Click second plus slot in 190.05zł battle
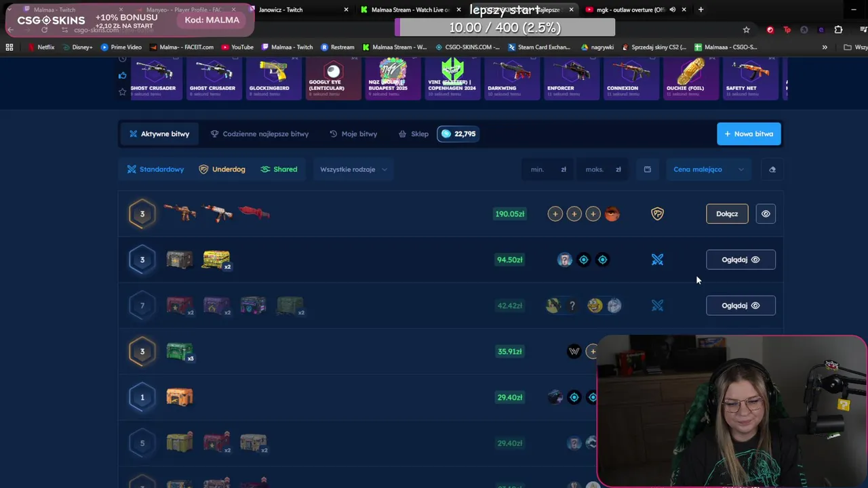868x488 pixels. click(574, 214)
